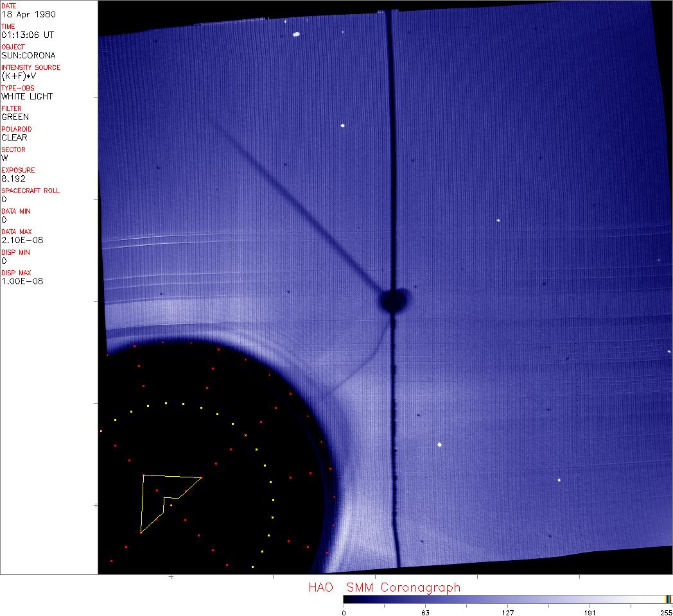Click the colorbar near the 127 tick
Viewport: 673px width, 616px height.
pos(507,599)
